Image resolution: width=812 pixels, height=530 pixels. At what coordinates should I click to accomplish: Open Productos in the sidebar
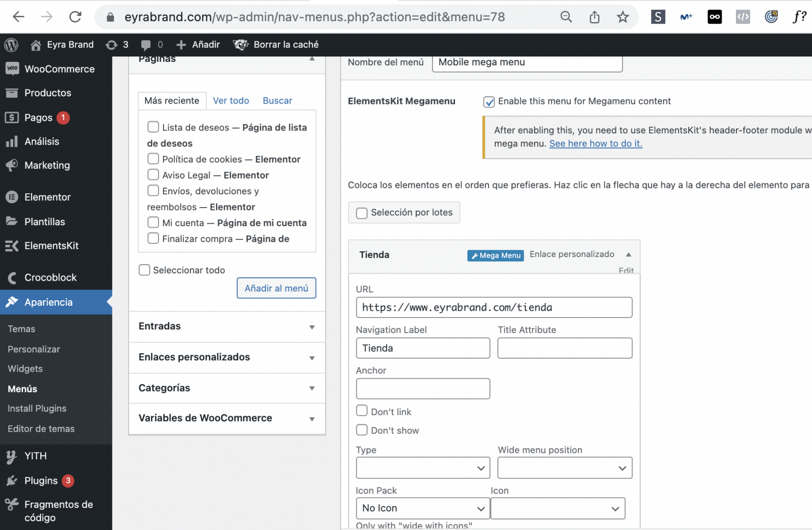(x=56, y=93)
